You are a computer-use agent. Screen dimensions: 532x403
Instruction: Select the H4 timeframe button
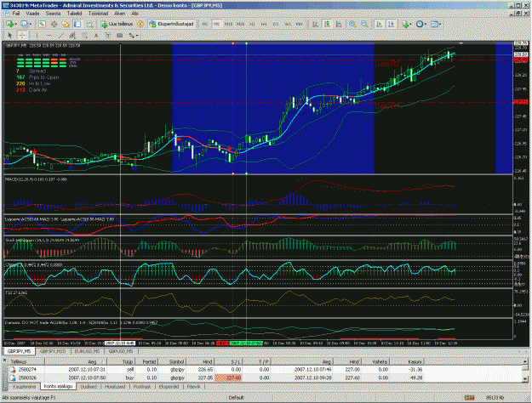[x=264, y=24]
